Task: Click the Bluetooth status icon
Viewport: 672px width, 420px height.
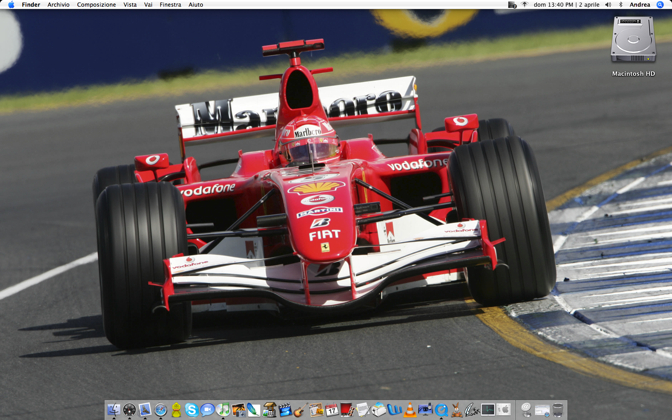Action: pyautogui.click(x=620, y=4)
